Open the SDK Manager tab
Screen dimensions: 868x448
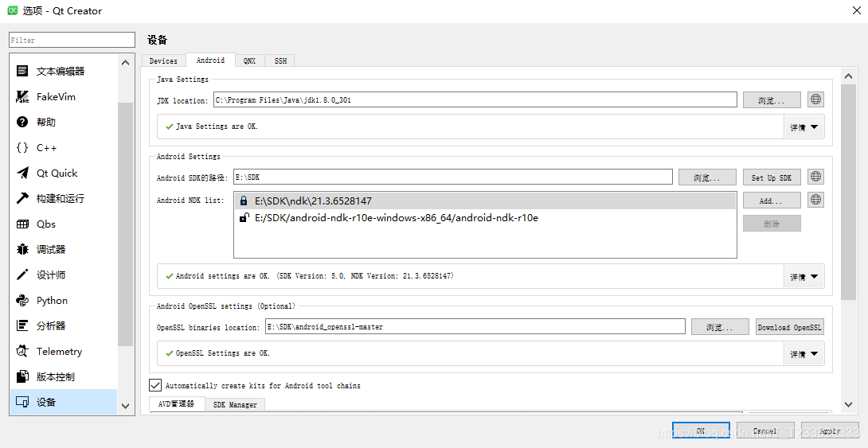pyautogui.click(x=235, y=405)
